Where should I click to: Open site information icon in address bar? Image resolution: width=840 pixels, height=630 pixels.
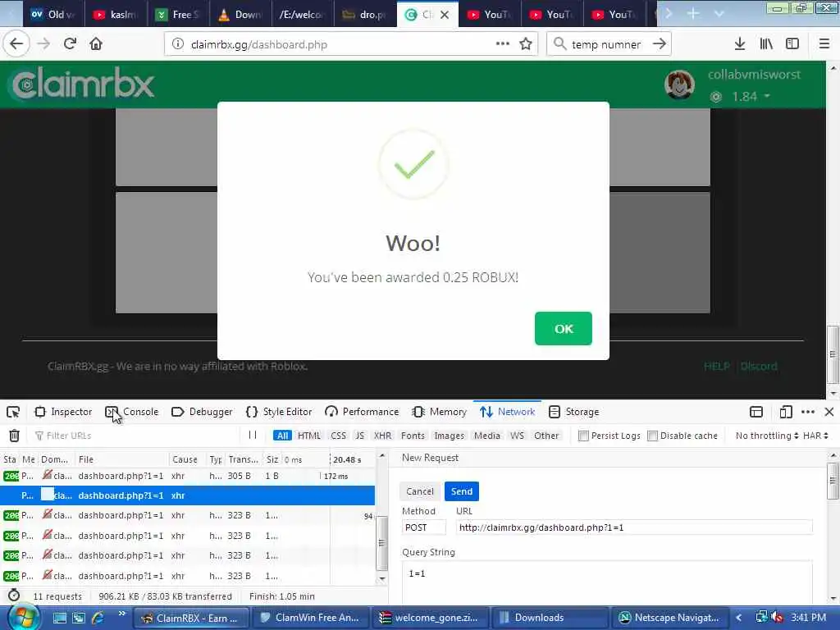pos(177,44)
